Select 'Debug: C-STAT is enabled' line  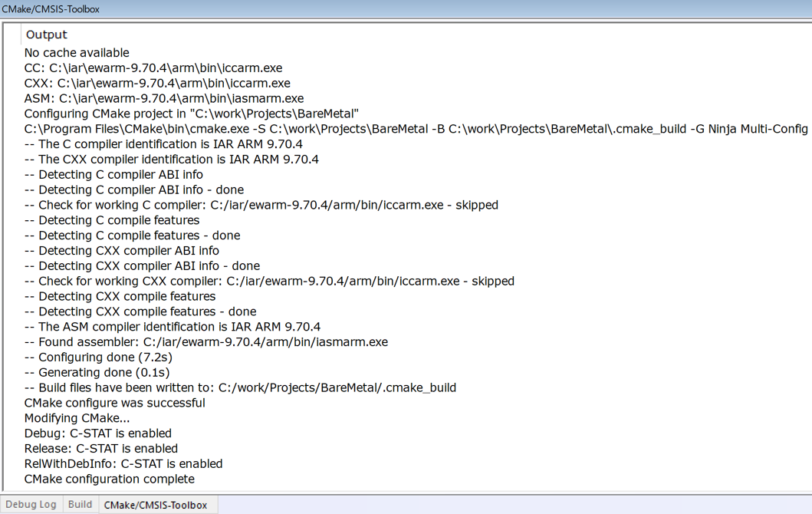coord(98,433)
